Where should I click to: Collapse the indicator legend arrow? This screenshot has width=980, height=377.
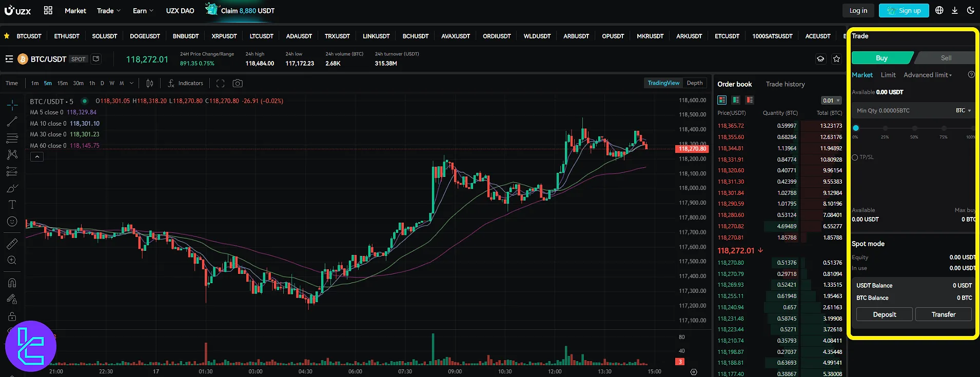pos(36,157)
